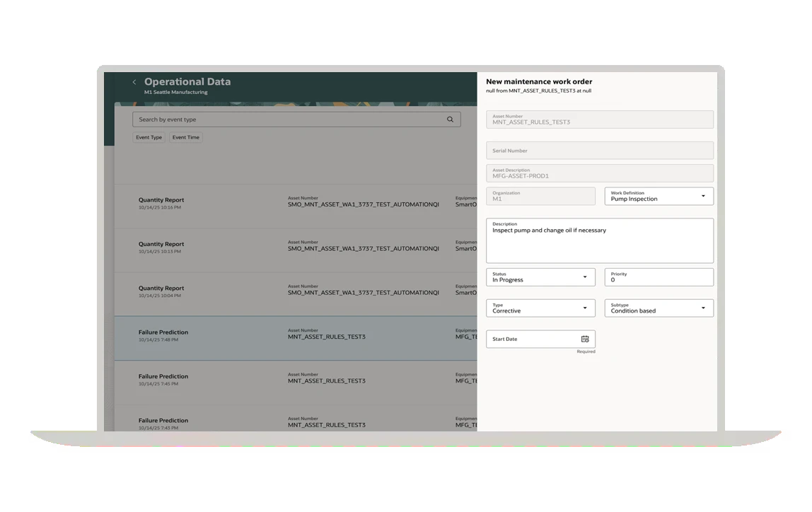Open the Start Date calendar picker icon
The width and height of the screenshot is (812, 512).
click(585, 339)
